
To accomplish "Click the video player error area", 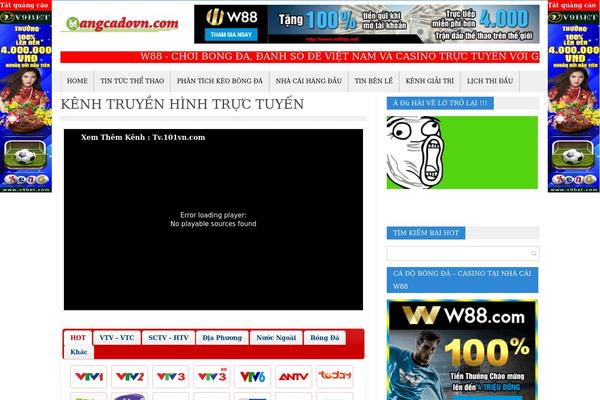I will click(x=213, y=219).
